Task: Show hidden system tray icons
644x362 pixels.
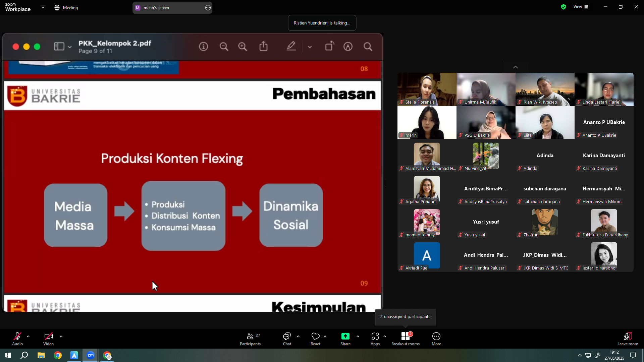Action: [x=580, y=355]
